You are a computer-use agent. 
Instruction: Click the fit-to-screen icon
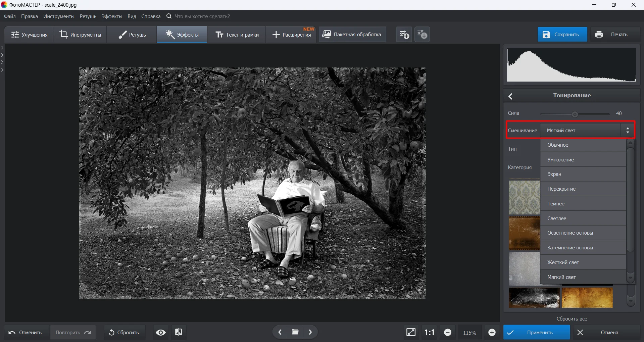click(x=411, y=332)
